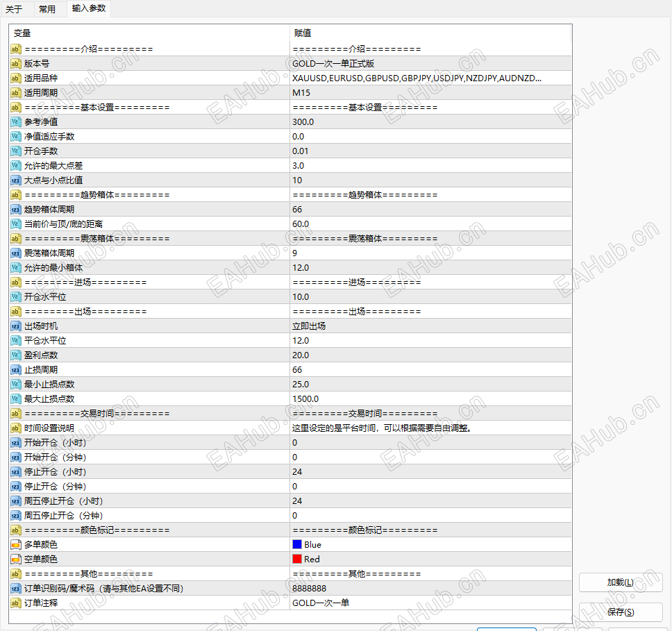This screenshot has height=631, width=672.
Task: Select the 开仓手数 value 0.01
Action: point(300,151)
